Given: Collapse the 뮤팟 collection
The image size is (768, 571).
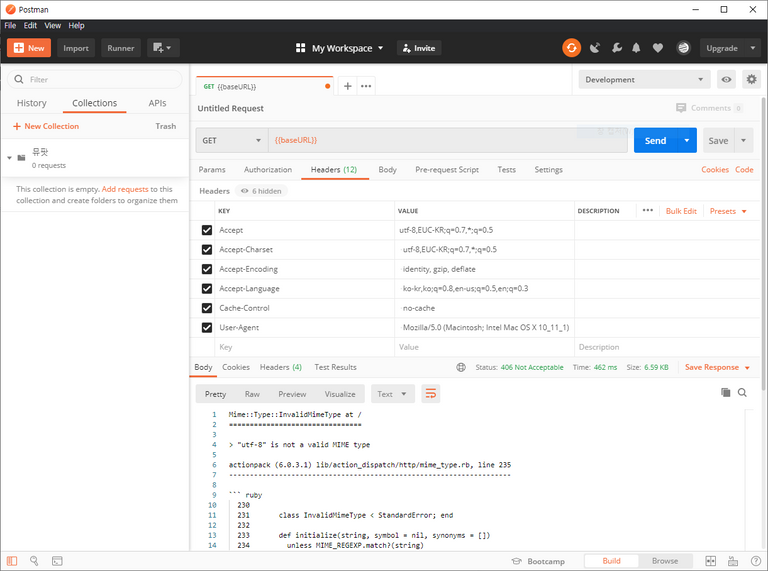Looking at the screenshot, I should coord(9,158).
